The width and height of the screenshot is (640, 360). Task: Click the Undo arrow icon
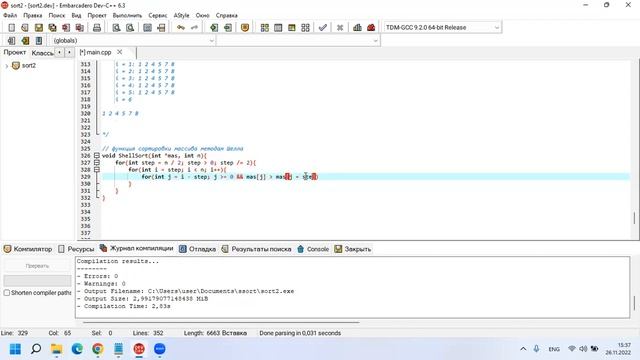point(181,27)
